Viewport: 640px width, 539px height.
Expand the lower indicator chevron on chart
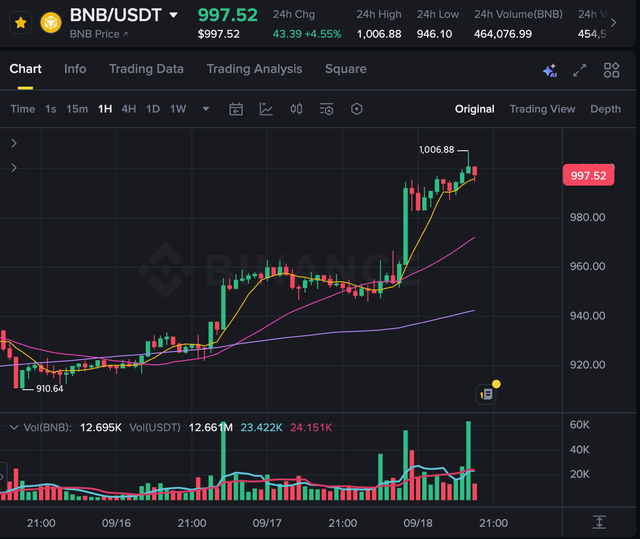point(14,168)
